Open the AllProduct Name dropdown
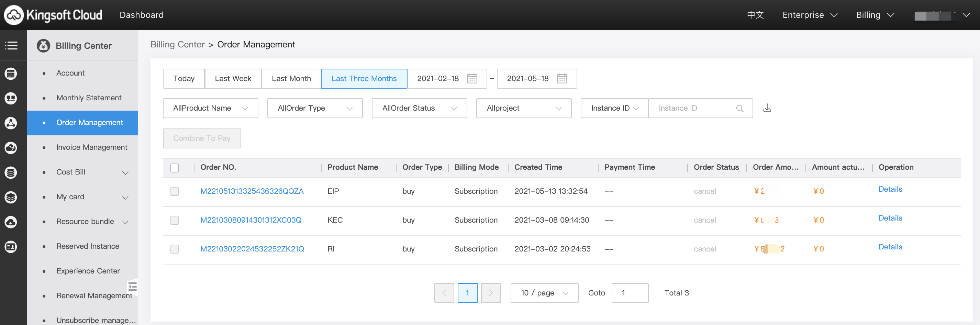 pyautogui.click(x=210, y=108)
